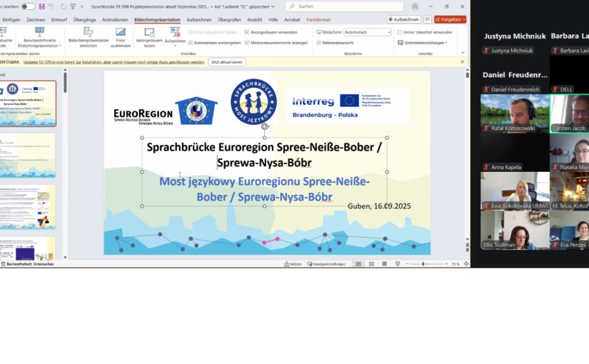Open the Bildschirm Automatisch combo box
This screenshot has height=364, width=589.
click(367, 32)
